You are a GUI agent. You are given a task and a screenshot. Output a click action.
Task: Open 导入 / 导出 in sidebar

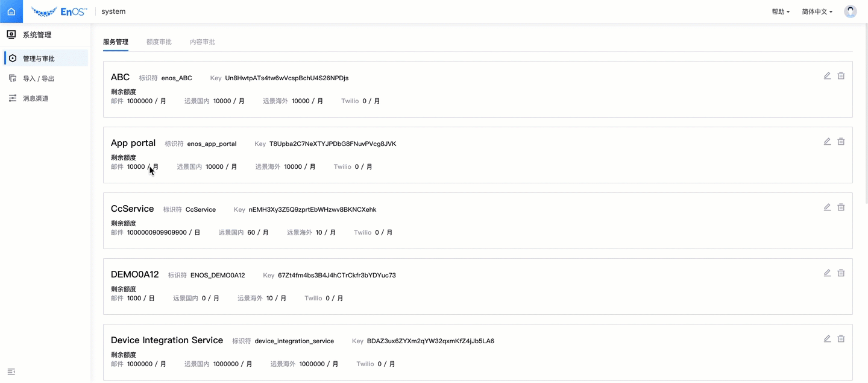click(x=39, y=78)
